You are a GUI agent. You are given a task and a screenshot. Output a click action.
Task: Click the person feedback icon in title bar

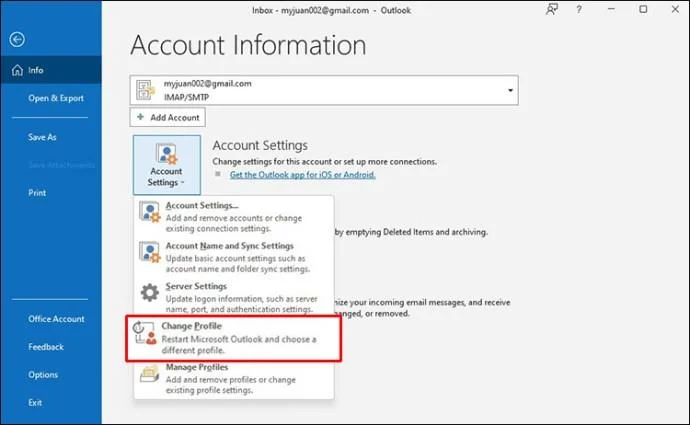(x=552, y=9)
